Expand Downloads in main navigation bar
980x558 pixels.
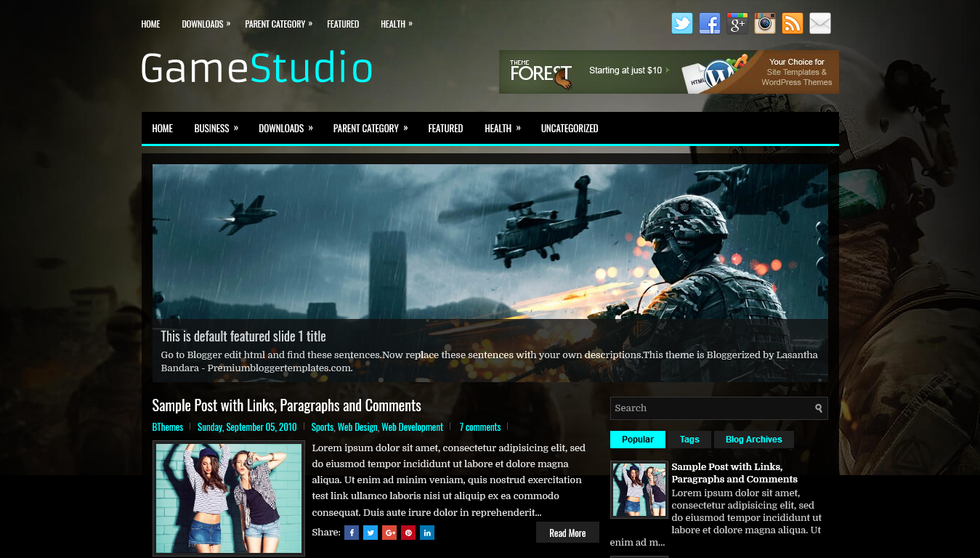coord(286,129)
